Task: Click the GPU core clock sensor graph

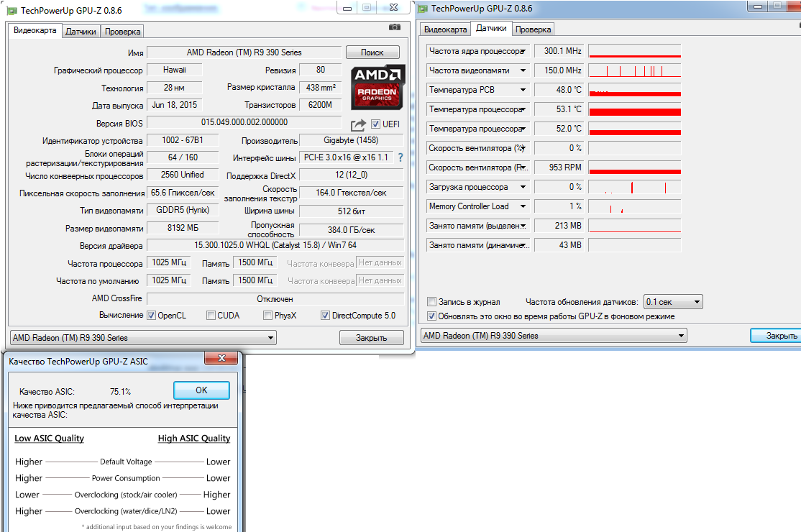Action: click(x=635, y=51)
